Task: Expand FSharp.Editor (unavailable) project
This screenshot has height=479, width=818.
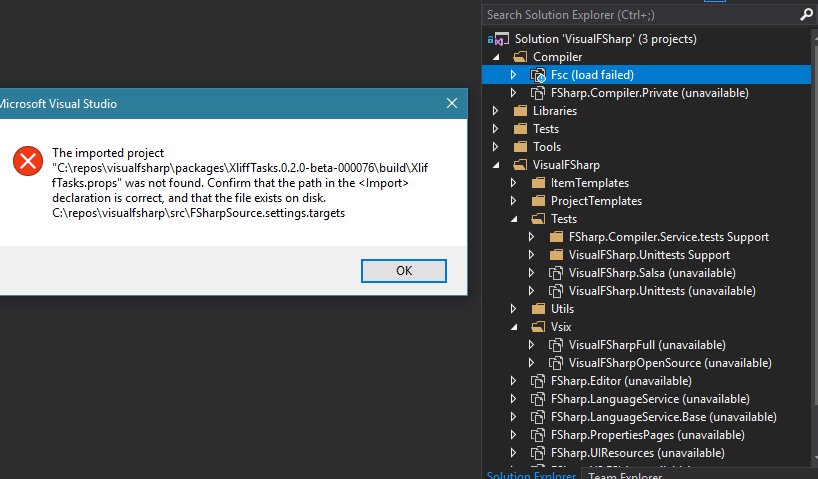Action: tap(513, 381)
